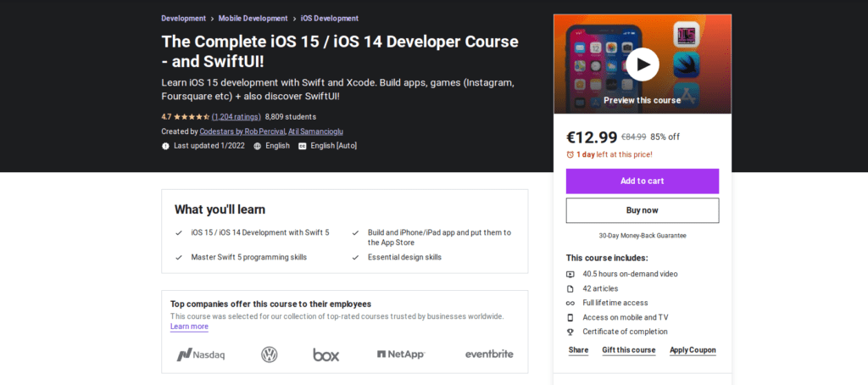Click '1 day left at this price!' text
This screenshot has height=385, width=868.
click(x=615, y=154)
